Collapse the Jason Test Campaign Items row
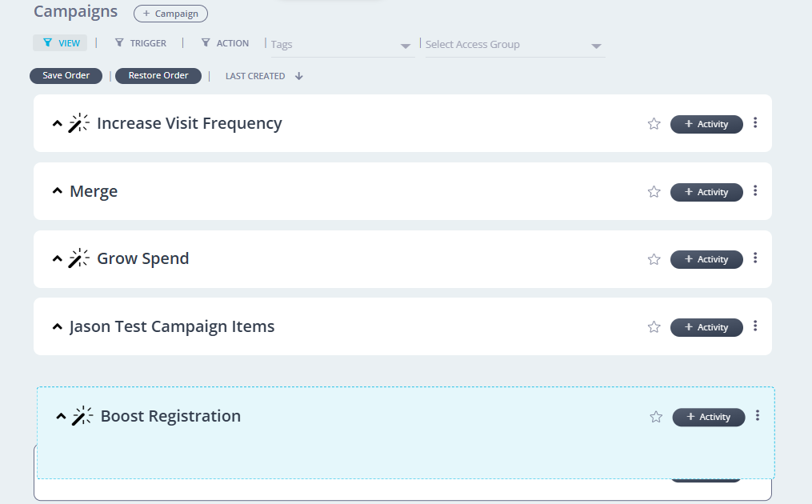 [x=57, y=326]
